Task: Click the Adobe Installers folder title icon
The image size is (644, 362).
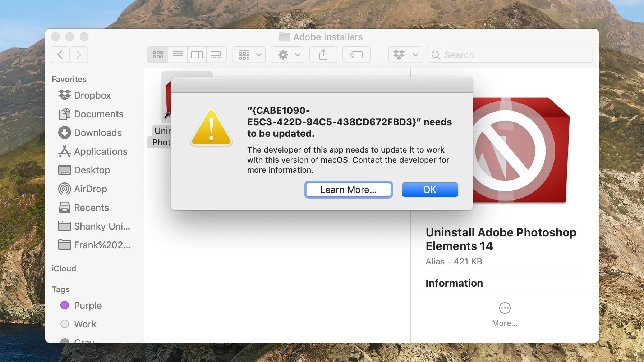Action: (285, 37)
